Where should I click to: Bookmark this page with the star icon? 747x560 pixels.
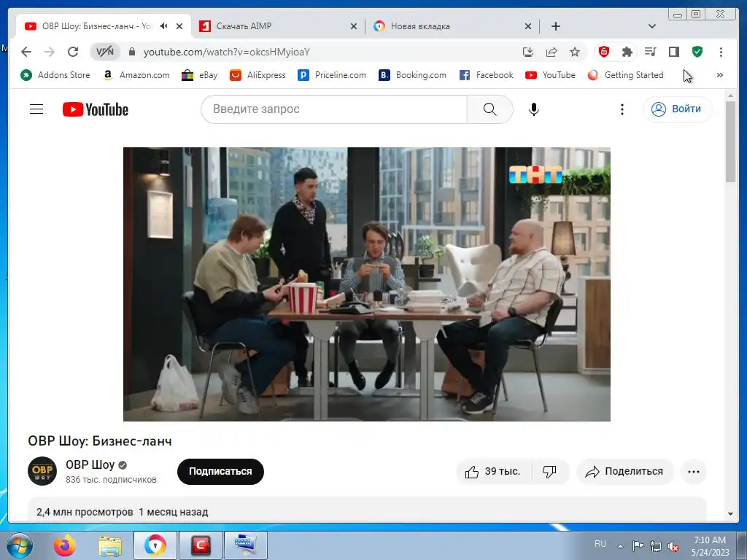point(575,52)
